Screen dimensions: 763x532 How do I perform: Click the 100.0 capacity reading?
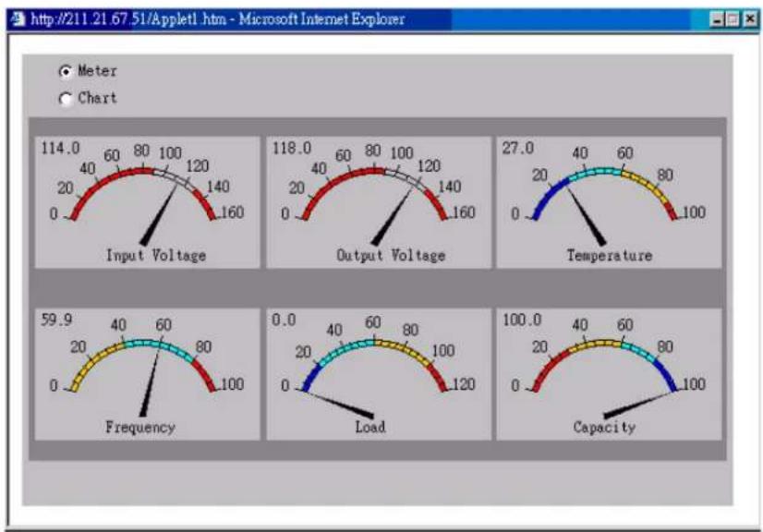tap(522, 320)
